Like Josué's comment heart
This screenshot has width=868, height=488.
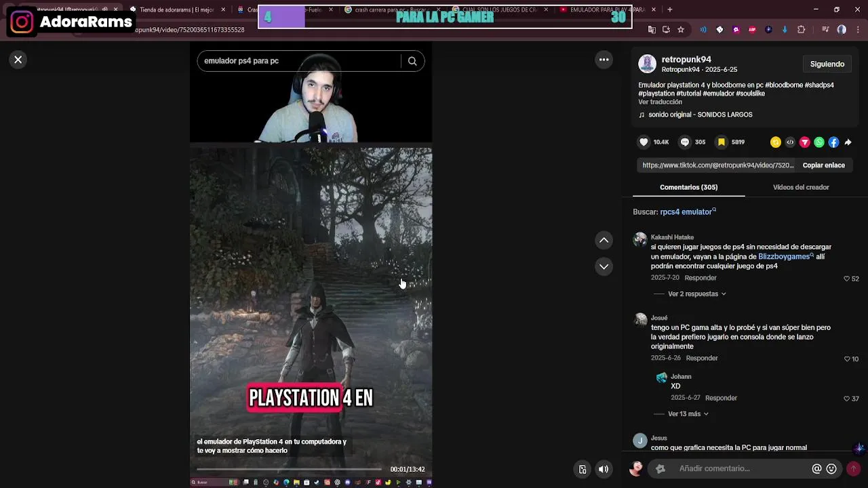(846, 359)
